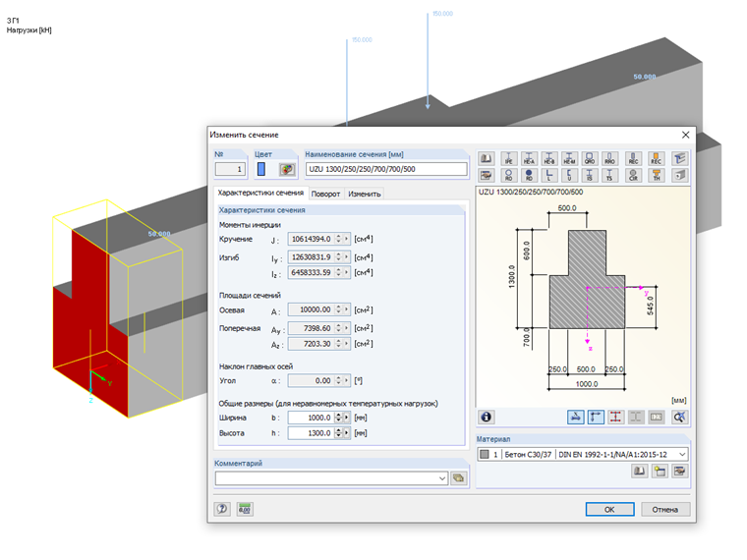The width and height of the screenshot is (747, 560).
Task: Toggle the grayed I-section display button
Action: click(x=636, y=418)
